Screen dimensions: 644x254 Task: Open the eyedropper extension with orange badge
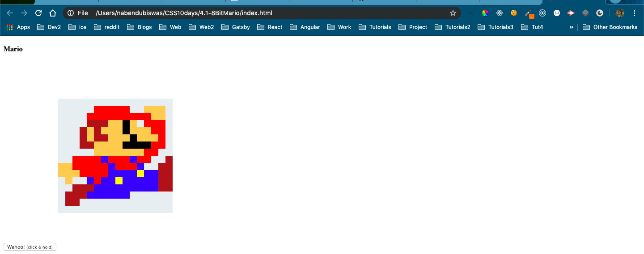(529, 14)
